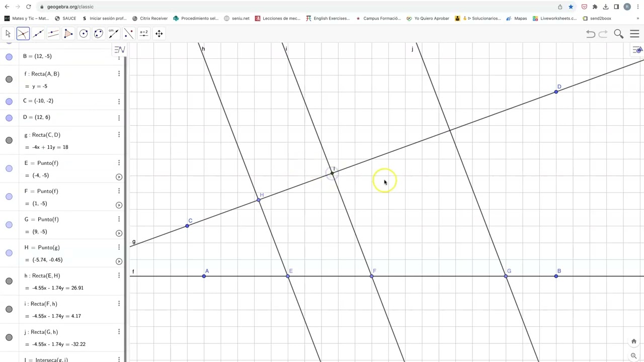Open the GeoGebra hamburger main menu

(634, 34)
